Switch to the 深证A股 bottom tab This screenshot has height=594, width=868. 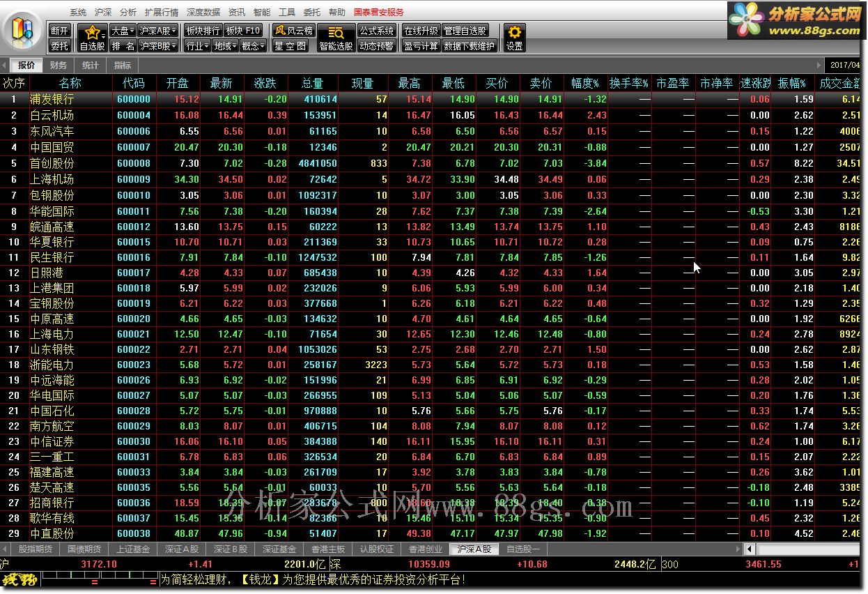pyautogui.click(x=182, y=549)
